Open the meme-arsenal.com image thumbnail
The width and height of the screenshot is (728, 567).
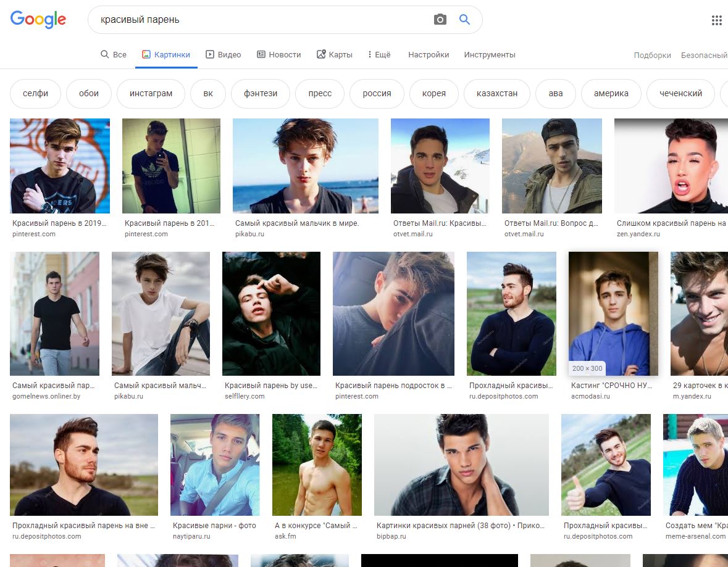695,465
